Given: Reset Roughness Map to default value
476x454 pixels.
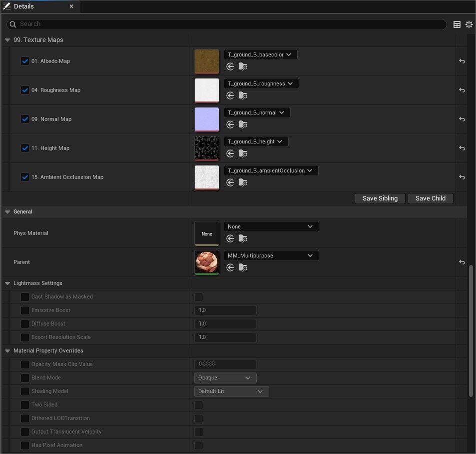Looking at the screenshot, I should (462, 90).
